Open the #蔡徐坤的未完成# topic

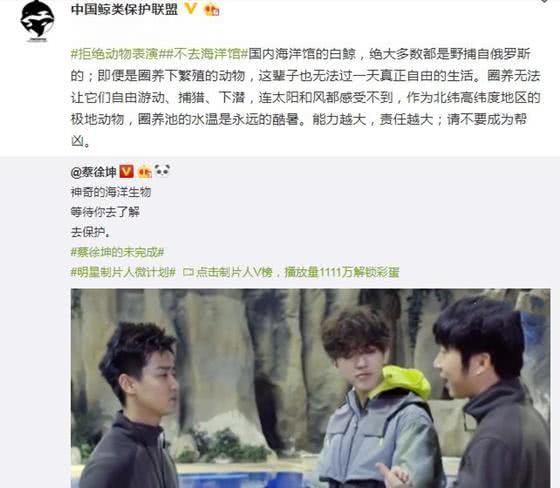point(118,252)
